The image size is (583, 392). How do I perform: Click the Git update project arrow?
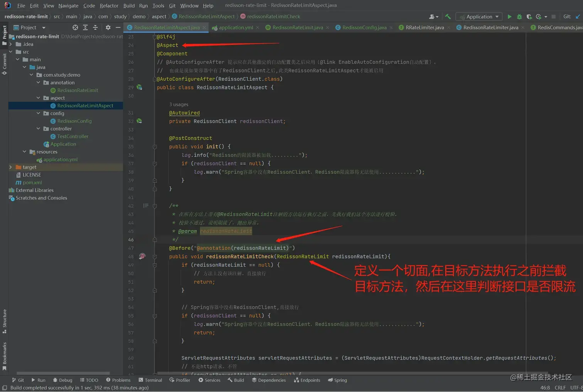click(x=578, y=17)
